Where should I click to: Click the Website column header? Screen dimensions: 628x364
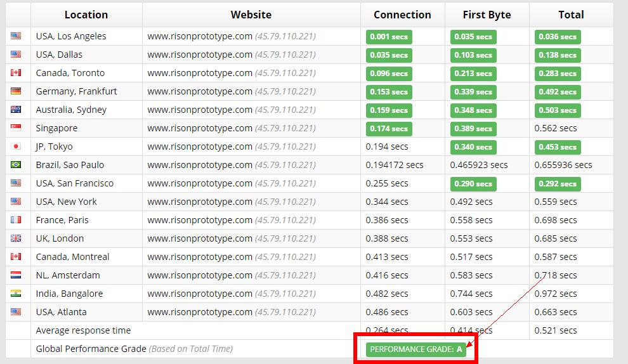point(251,15)
